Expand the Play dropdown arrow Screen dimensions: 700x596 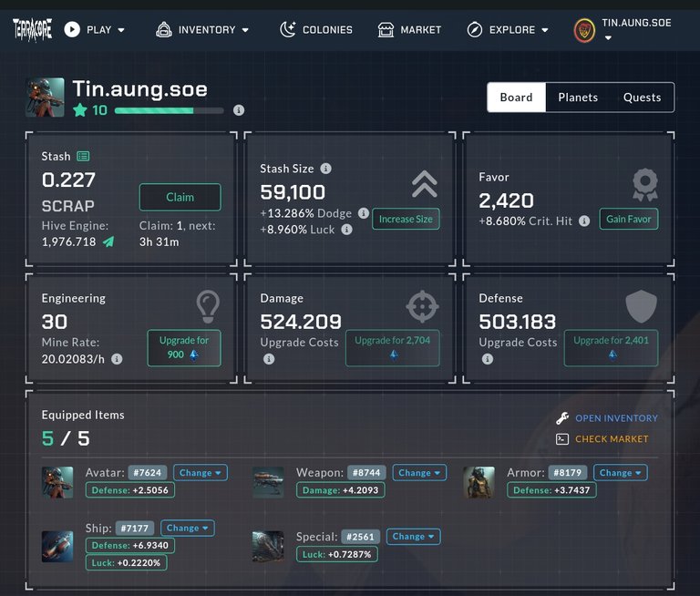coord(121,30)
